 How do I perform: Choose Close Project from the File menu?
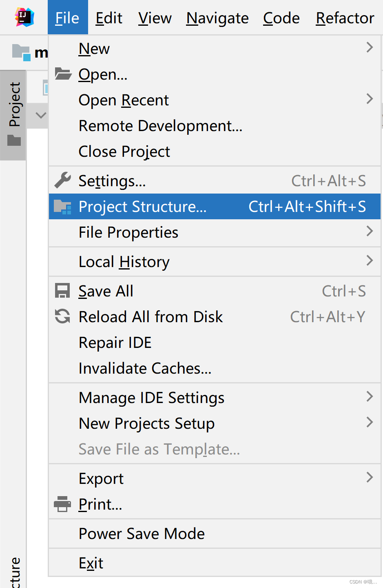215,151
